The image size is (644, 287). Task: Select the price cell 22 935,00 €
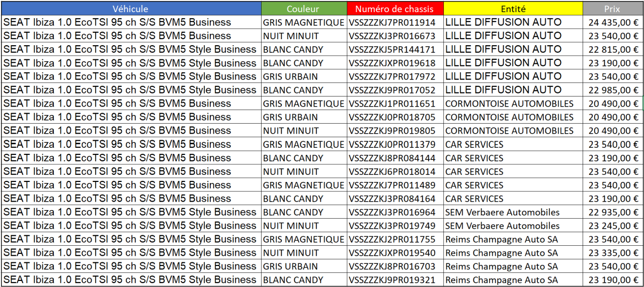pyautogui.click(x=612, y=213)
